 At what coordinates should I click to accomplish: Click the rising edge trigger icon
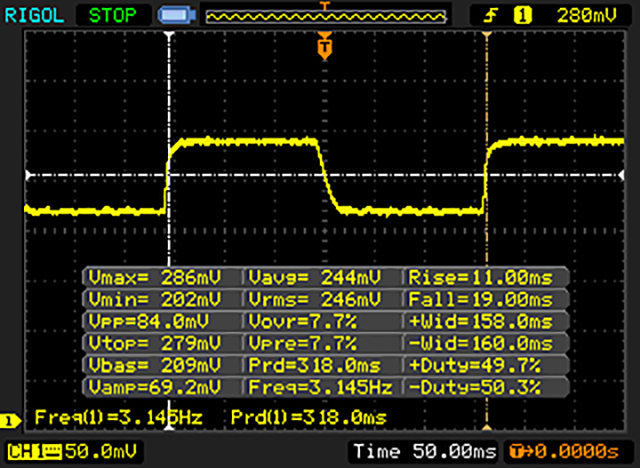[491, 16]
